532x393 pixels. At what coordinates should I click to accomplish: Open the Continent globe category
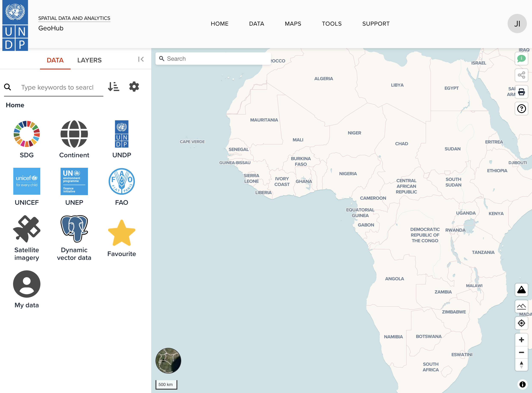(x=74, y=139)
